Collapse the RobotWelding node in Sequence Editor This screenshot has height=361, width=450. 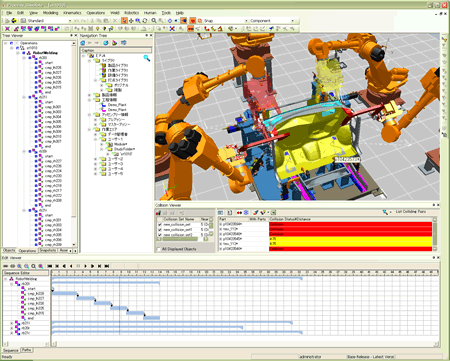6,279
